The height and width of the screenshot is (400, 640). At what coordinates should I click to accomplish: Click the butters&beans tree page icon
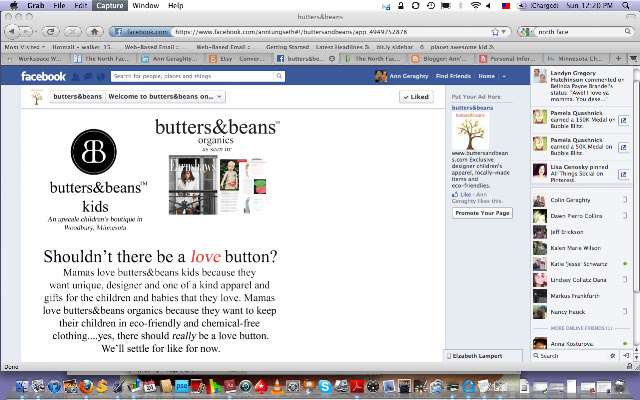(x=37, y=97)
